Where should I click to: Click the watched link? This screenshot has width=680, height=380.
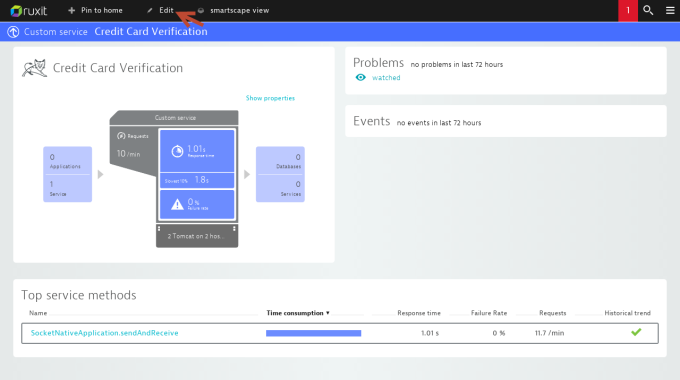click(386, 78)
